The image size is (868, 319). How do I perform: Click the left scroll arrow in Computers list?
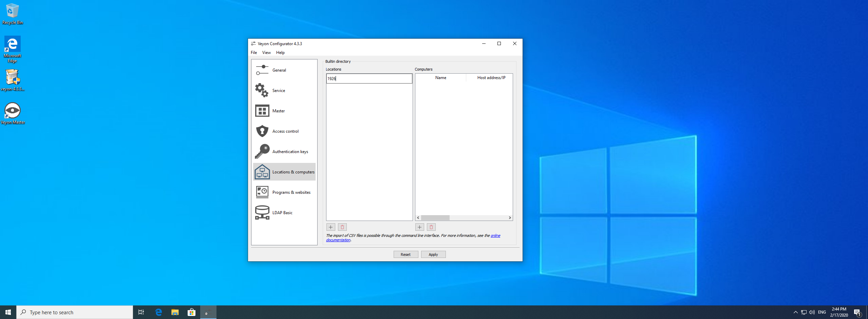(418, 218)
